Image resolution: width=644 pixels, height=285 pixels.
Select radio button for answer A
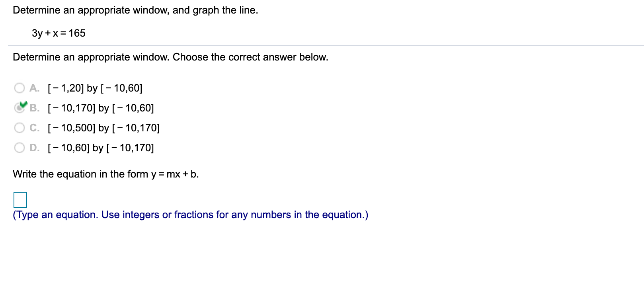[19, 88]
